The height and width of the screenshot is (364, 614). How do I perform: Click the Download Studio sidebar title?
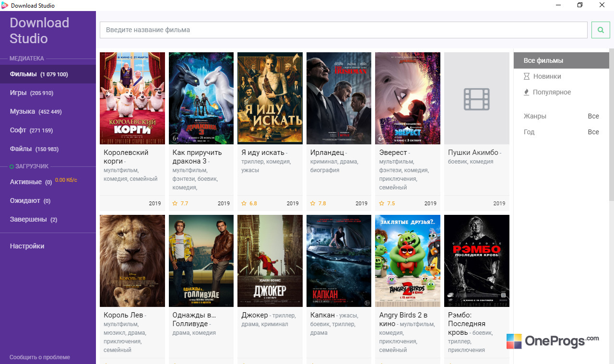pyautogui.click(x=39, y=31)
